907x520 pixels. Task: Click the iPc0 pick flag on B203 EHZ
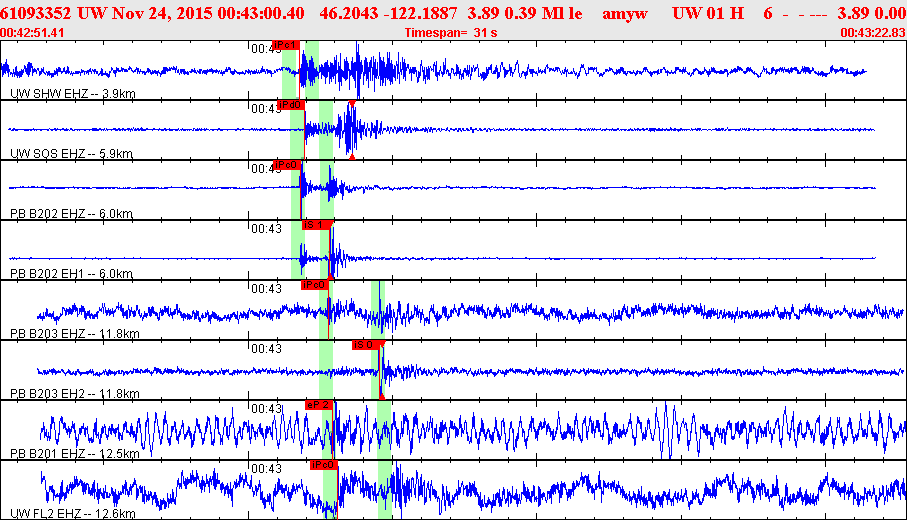point(315,285)
